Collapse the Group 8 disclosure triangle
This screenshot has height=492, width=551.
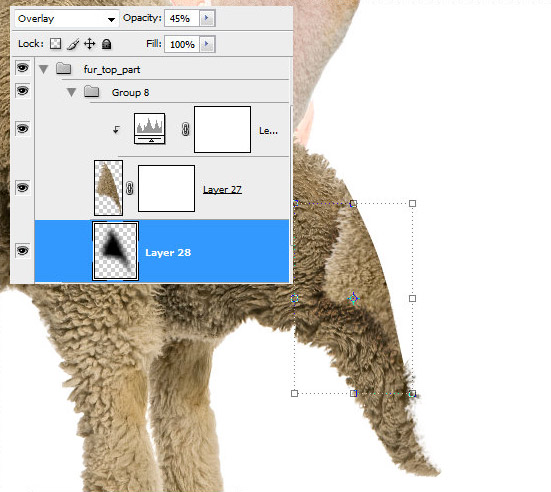(x=71, y=92)
